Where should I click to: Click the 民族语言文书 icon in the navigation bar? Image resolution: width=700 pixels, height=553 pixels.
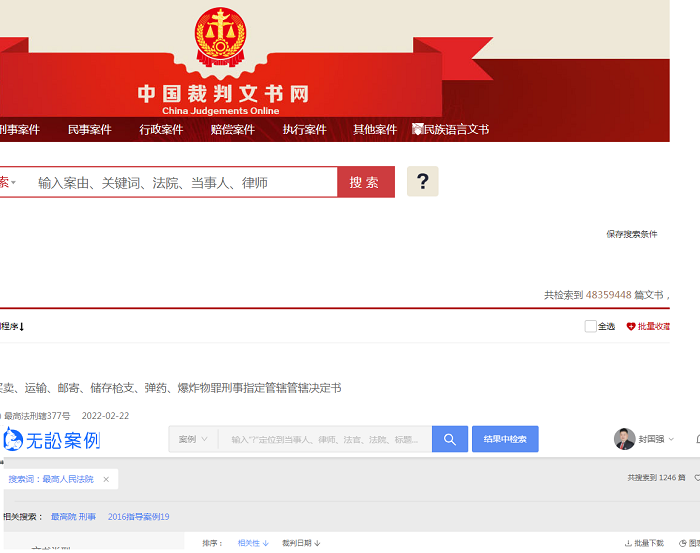(x=417, y=129)
